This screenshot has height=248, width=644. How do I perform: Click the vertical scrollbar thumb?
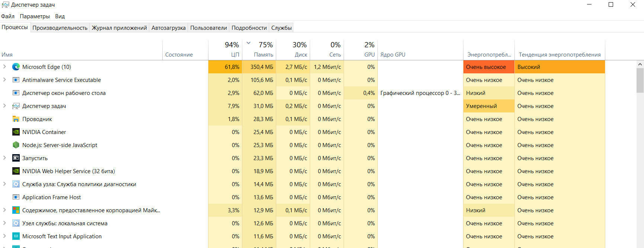point(640,80)
